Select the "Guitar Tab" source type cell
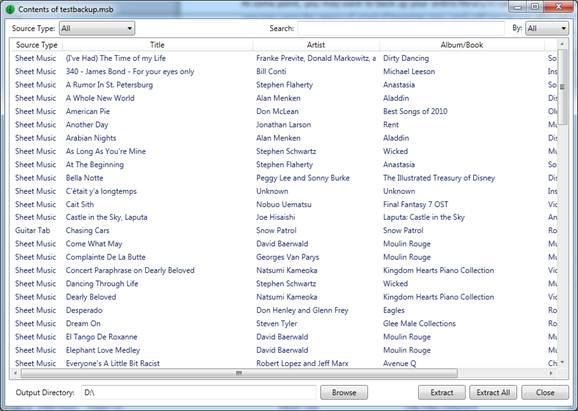Screen dimensions: 578x411 32,230
